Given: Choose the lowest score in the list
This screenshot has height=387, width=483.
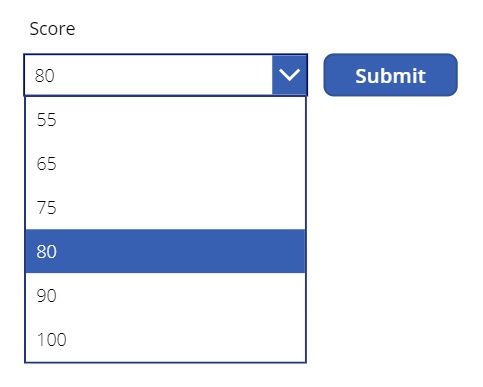Looking at the screenshot, I should (x=165, y=119).
